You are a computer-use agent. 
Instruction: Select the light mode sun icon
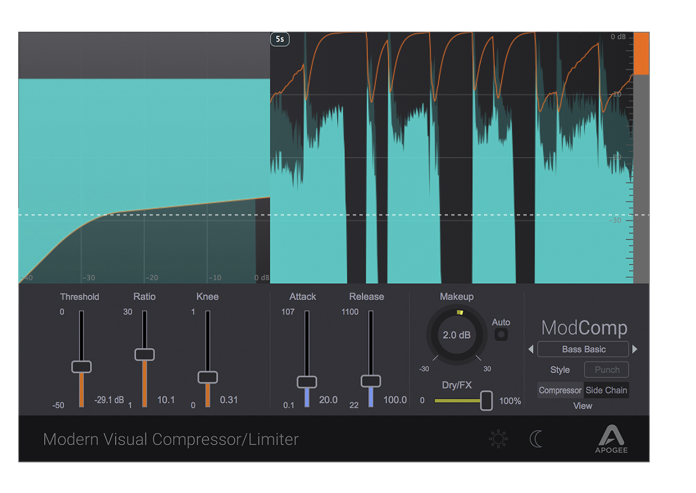point(498,439)
